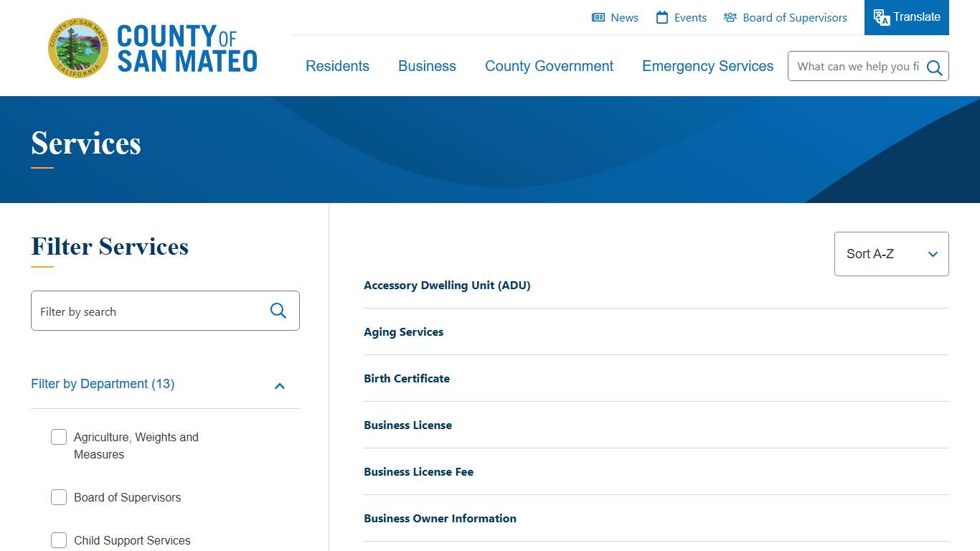This screenshot has height=551, width=980.
Task: Open Translate via the translate icon
Action: (880, 17)
